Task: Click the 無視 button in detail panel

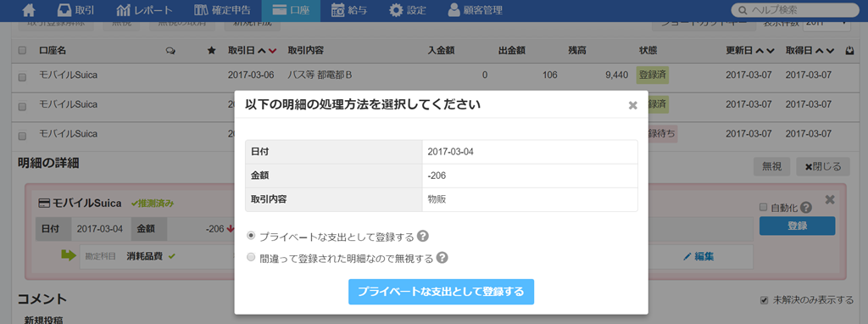Action: [771, 166]
